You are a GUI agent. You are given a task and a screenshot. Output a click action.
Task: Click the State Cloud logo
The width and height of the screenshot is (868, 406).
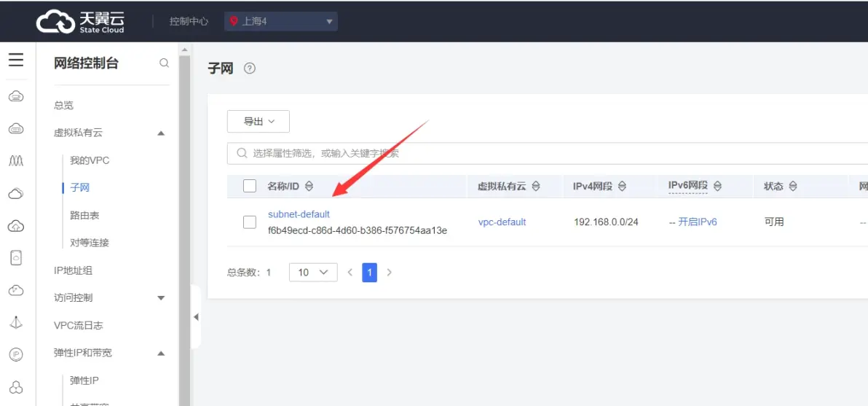[81, 21]
